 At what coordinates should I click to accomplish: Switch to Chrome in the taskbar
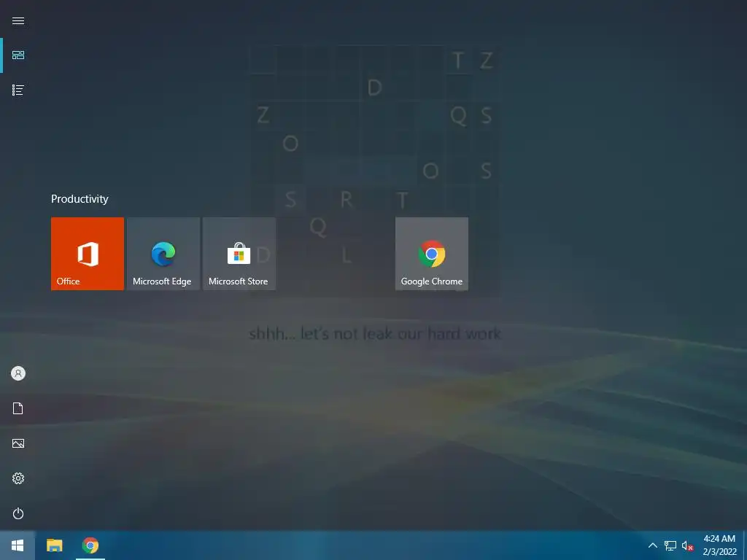[x=90, y=545]
